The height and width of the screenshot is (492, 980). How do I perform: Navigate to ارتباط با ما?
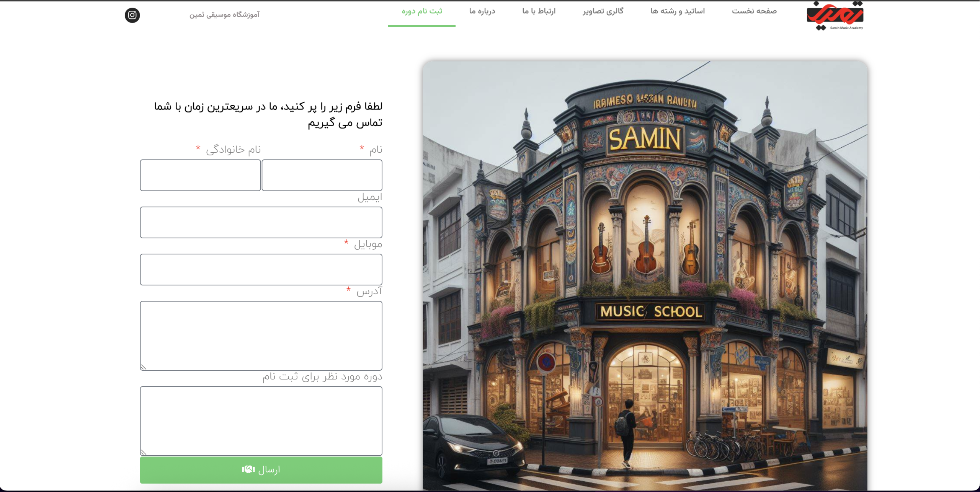539,11
